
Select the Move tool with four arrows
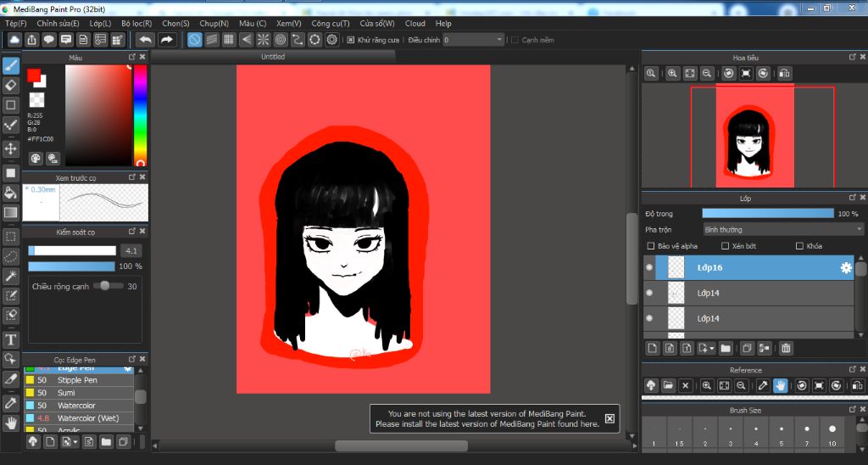[10, 148]
